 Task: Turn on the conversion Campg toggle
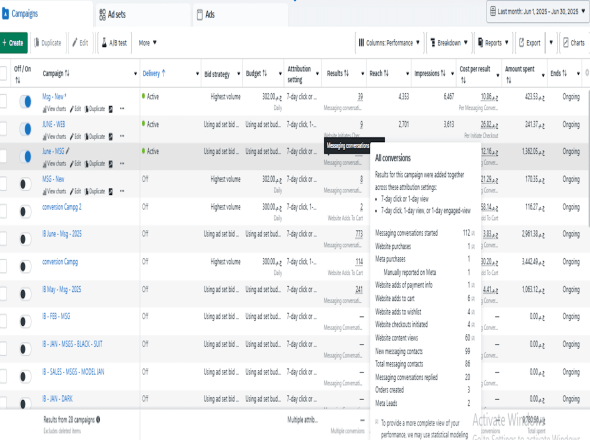coord(25,266)
